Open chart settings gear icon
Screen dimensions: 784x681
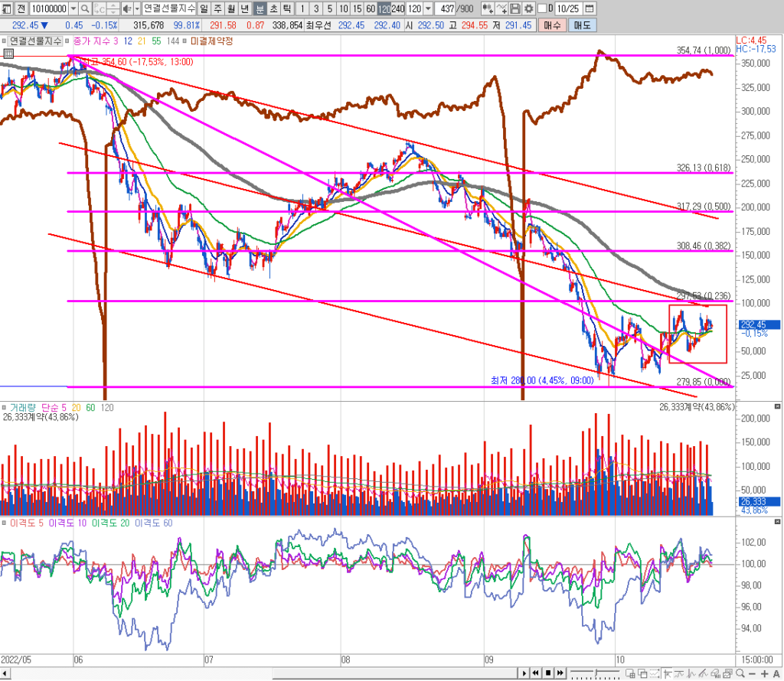(530, 8)
